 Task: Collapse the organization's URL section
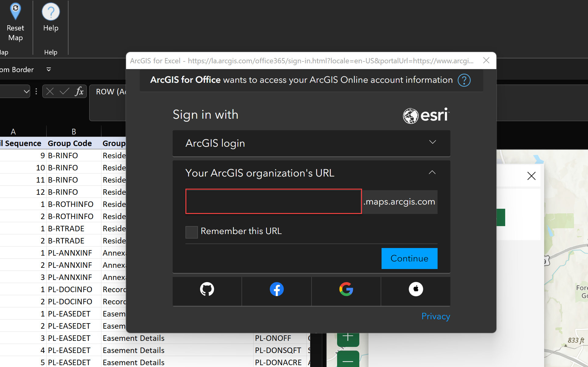pyautogui.click(x=432, y=173)
